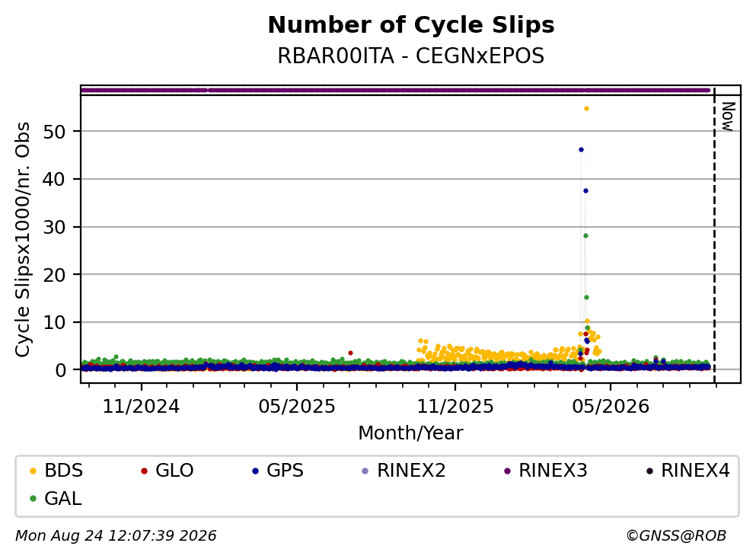Click the y-axis value 40
756x559 pixels.
(x=55, y=180)
